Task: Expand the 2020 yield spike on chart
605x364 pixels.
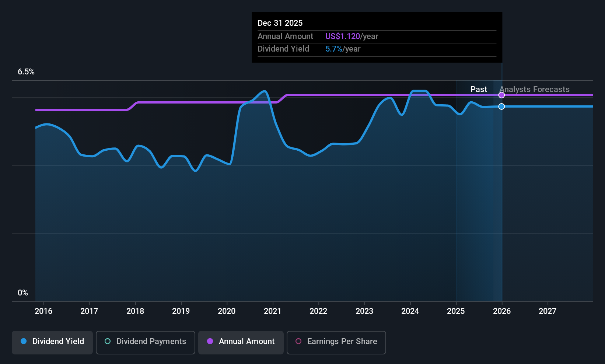Action: pos(264,92)
